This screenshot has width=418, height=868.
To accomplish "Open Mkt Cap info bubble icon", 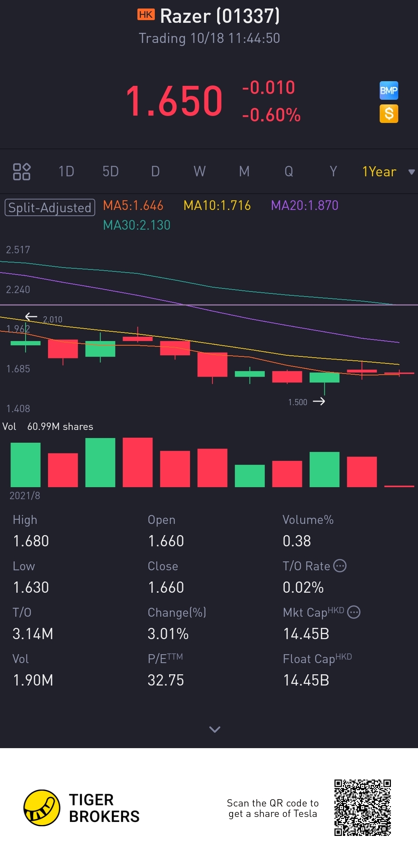I will point(354,612).
